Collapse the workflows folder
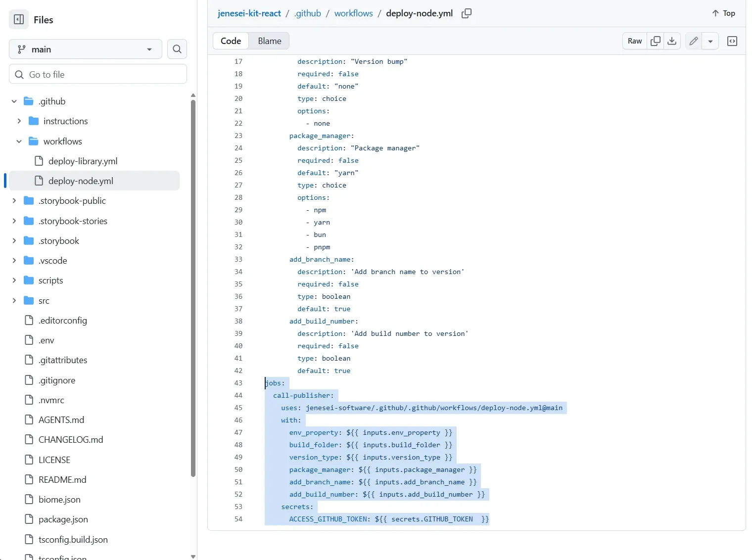Image resolution: width=756 pixels, height=560 pixels. click(x=19, y=141)
